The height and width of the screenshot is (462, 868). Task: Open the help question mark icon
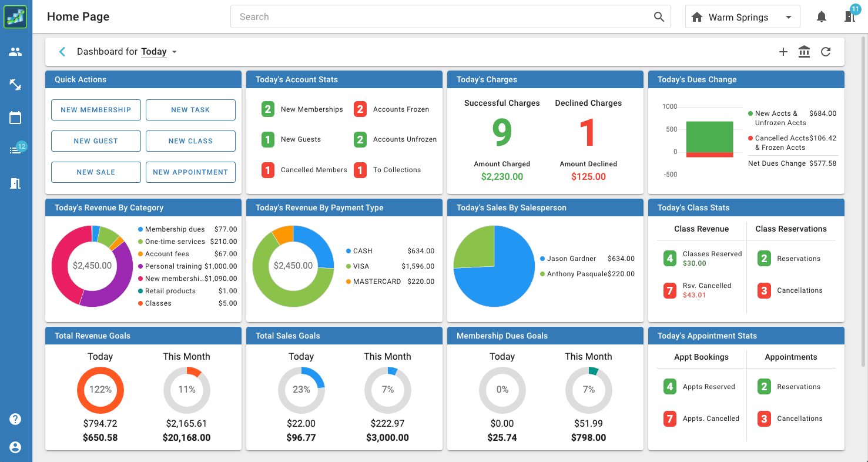(15, 419)
